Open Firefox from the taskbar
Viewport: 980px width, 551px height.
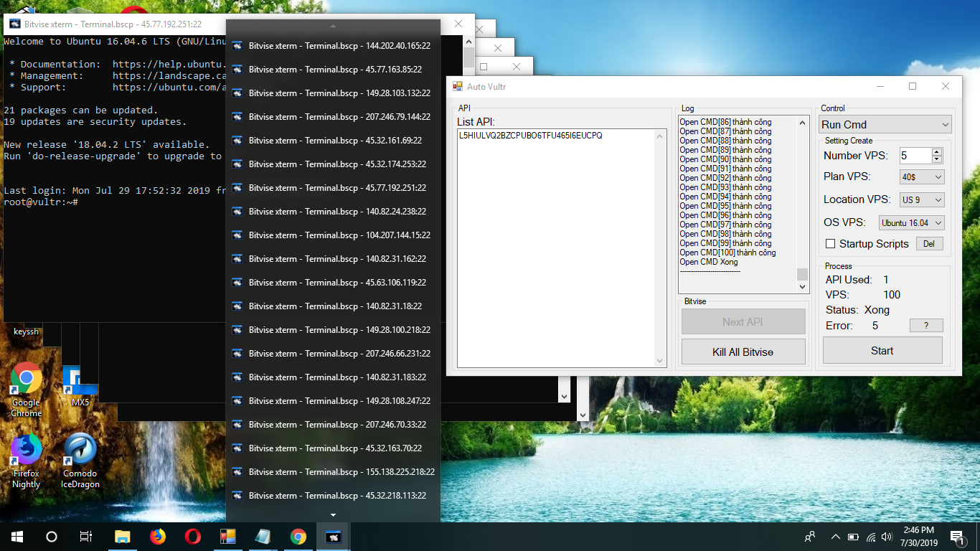[157, 537]
